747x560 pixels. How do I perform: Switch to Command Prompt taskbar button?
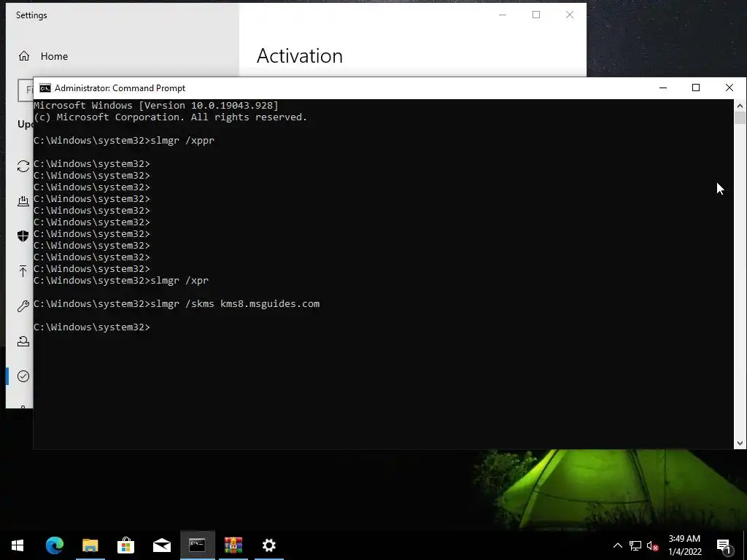pyautogui.click(x=197, y=545)
